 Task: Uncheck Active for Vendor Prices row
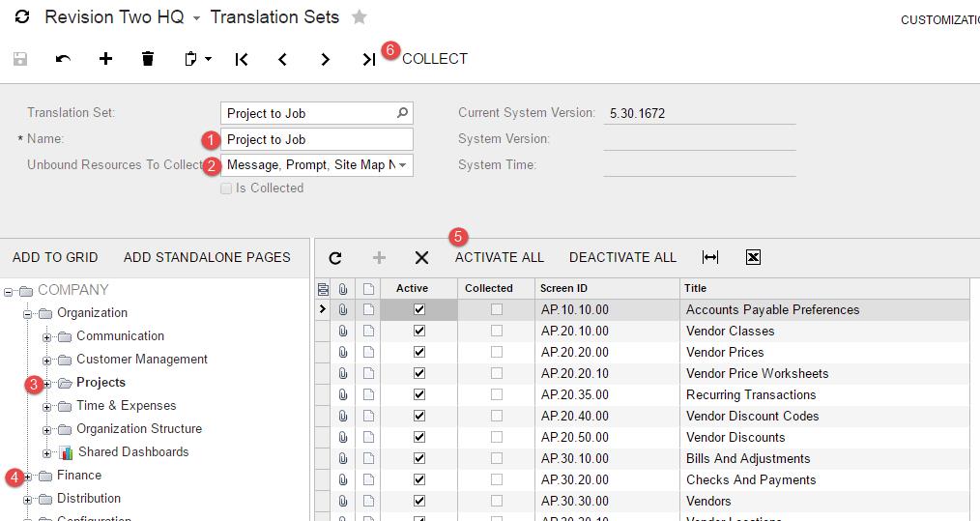419,352
